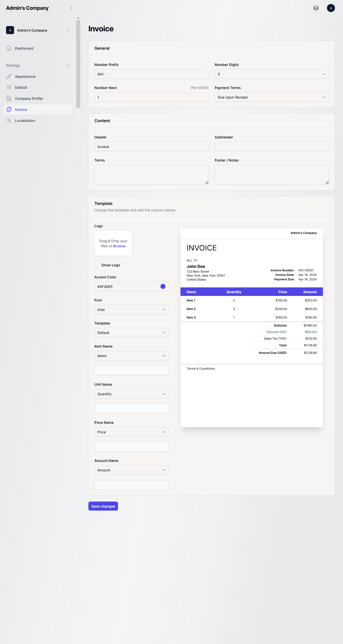Image resolution: width=343 pixels, height=644 pixels.
Task: Click 'John Doe' in the invoice preview
Action: (x=196, y=266)
